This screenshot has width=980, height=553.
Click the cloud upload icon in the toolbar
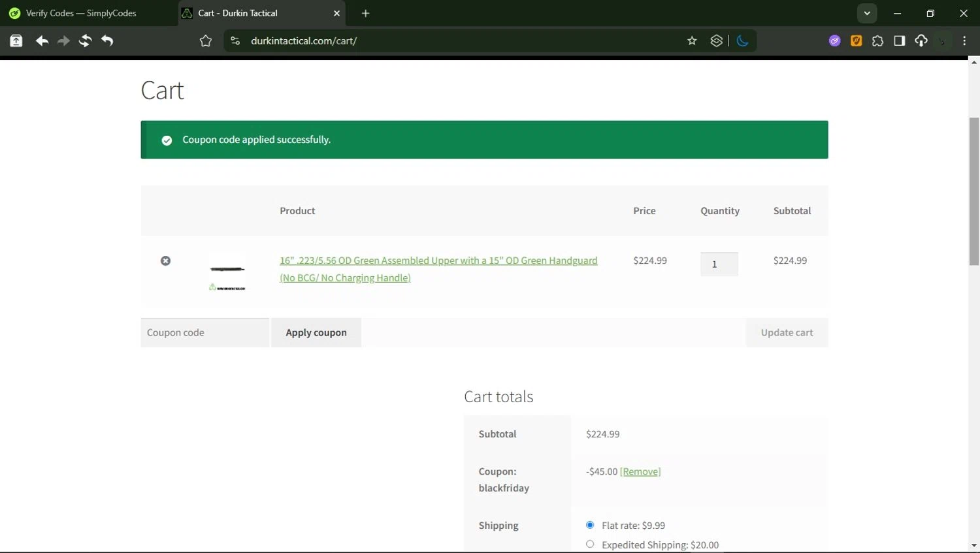click(x=921, y=40)
